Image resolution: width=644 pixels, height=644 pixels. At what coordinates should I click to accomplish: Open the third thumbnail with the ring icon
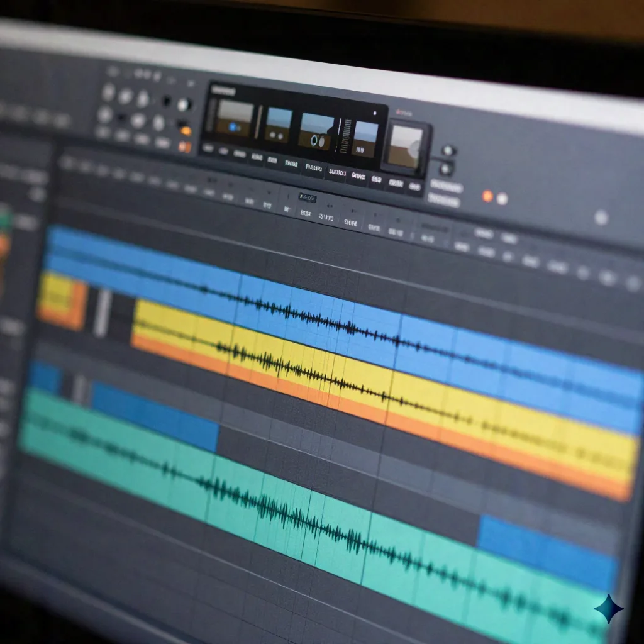(317, 131)
